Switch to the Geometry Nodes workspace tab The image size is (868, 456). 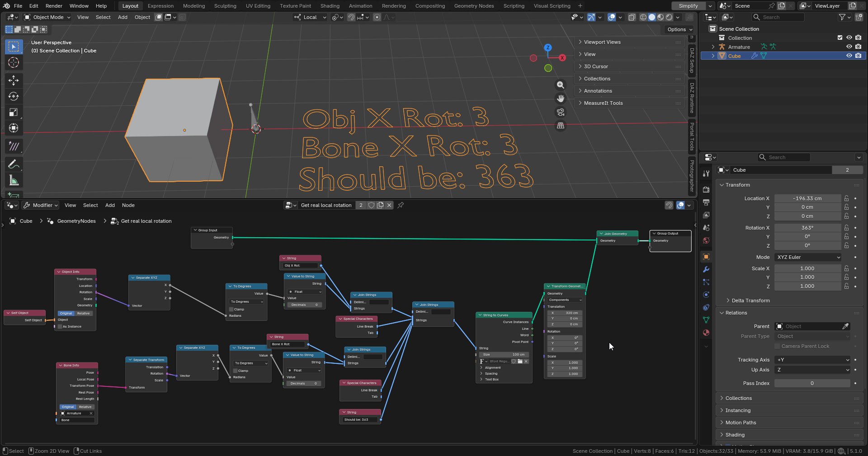474,6
